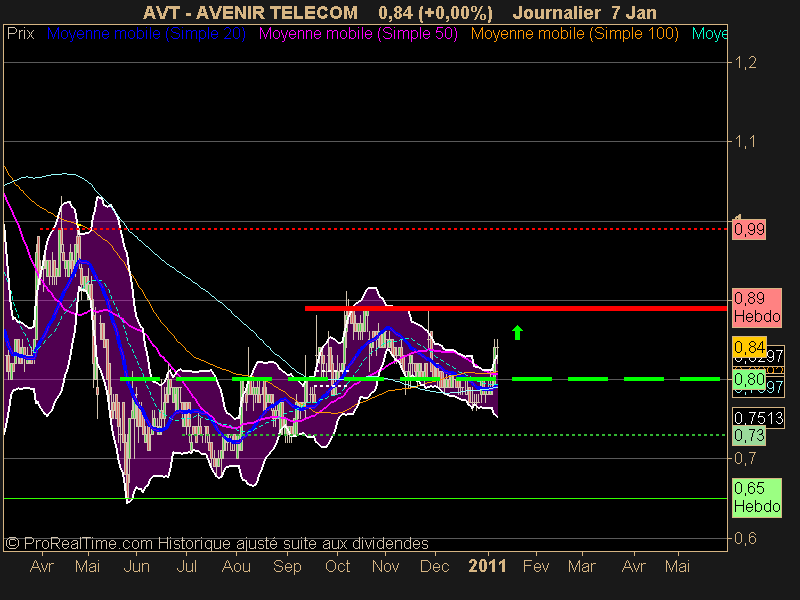Viewport: 800px width, 600px height.
Task: Click the 0,65 Hebdo support label
Action: (x=757, y=497)
